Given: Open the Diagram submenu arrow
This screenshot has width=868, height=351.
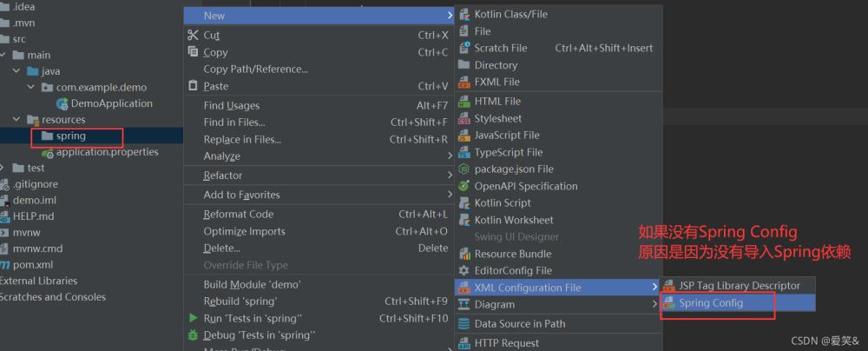Looking at the screenshot, I should [x=654, y=304].
